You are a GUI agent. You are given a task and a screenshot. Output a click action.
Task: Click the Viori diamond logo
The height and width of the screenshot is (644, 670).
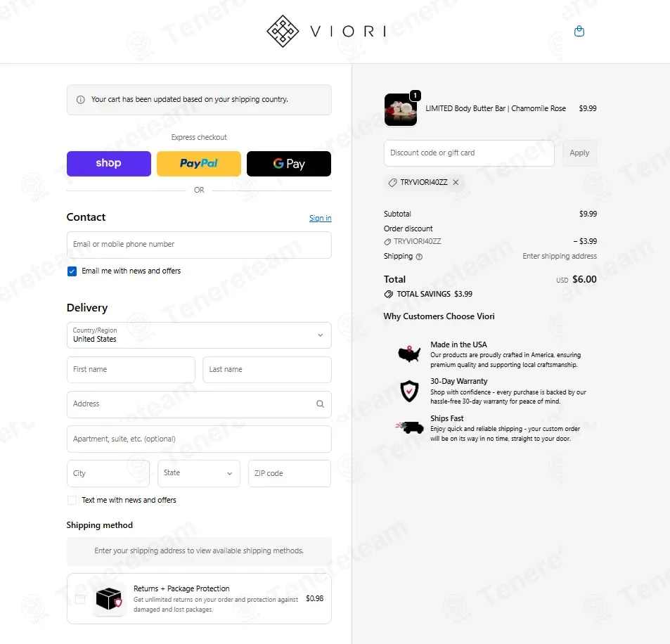click(283, 31)
